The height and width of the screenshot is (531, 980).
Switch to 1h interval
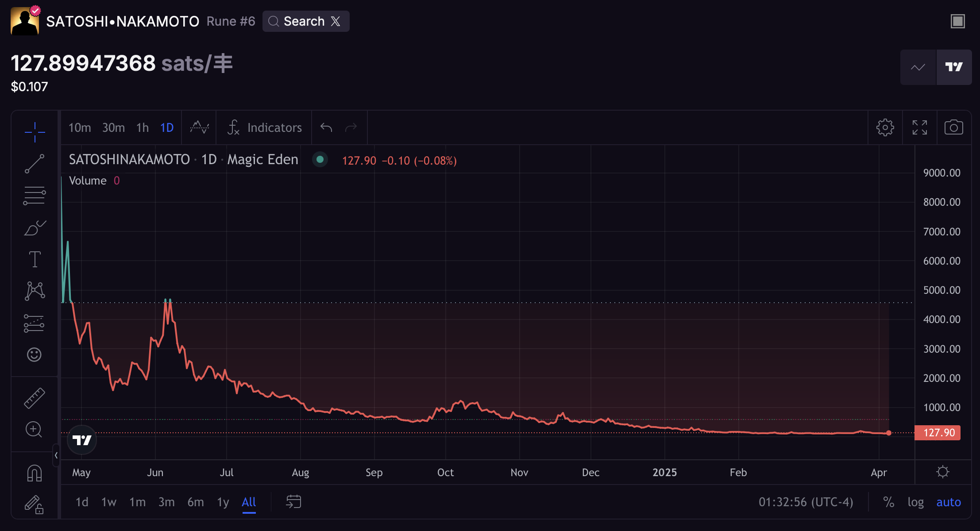(143, 127)
